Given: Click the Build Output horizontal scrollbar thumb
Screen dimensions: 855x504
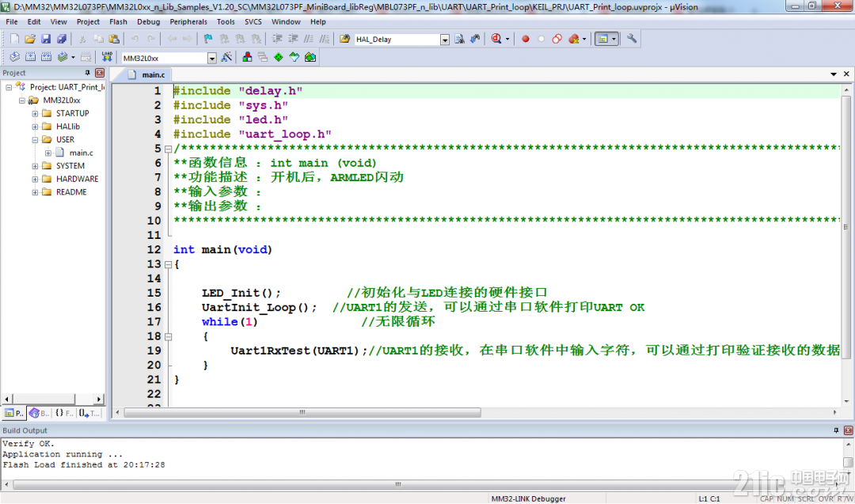Looking at the screenshot, I should pos(397,484).
